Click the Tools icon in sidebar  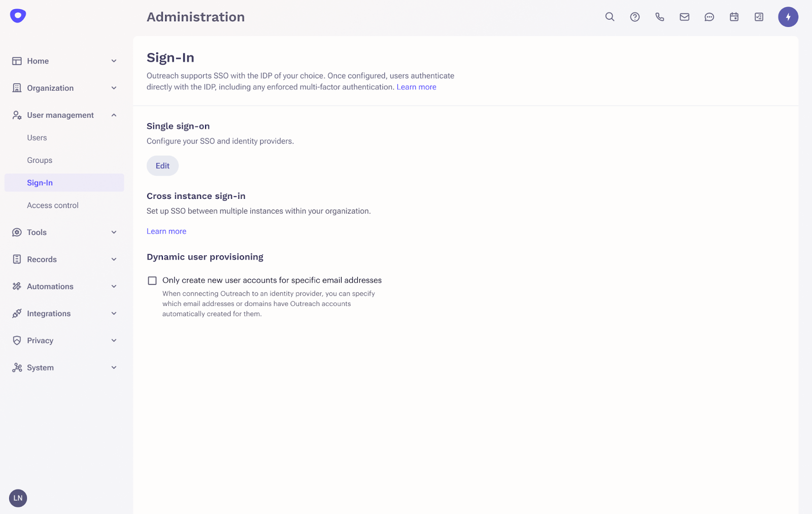pos(17,232)
